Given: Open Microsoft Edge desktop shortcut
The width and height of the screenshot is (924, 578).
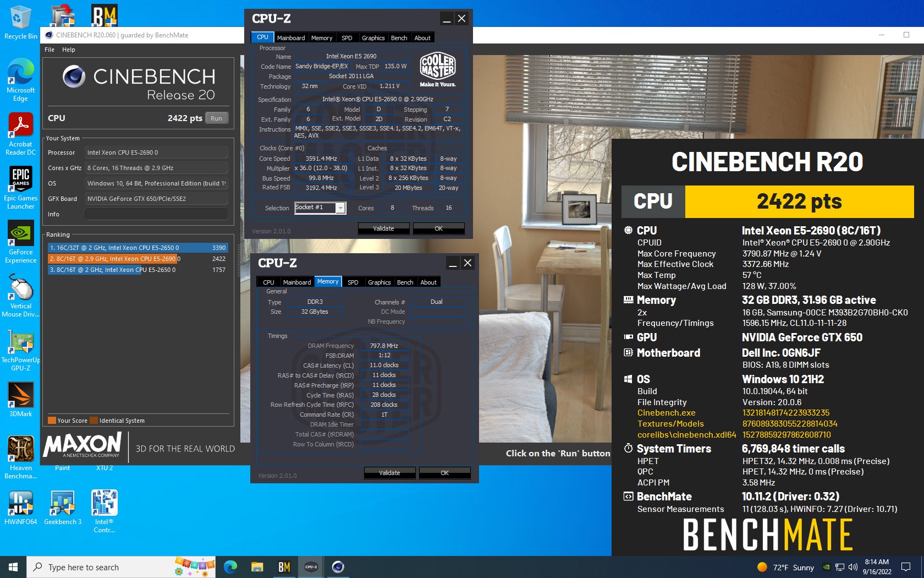Looking at the screenshot, I should click(x=20, y=80).
